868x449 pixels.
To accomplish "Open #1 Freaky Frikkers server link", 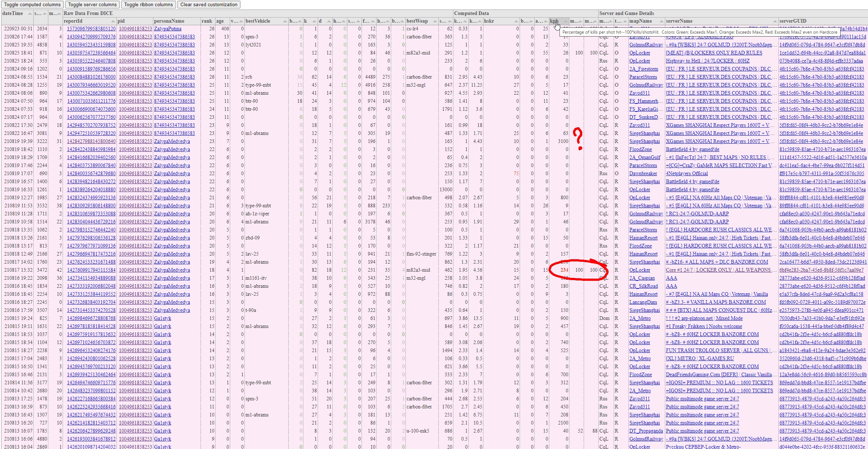I will pos(704,327).
